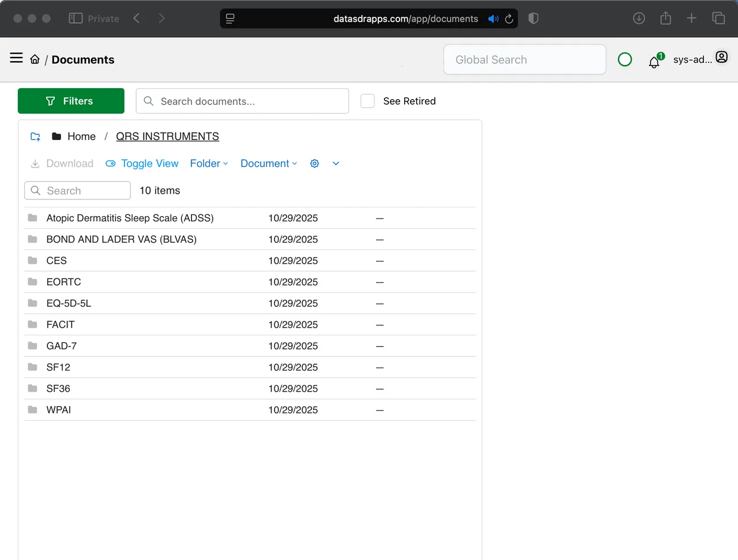Click the green Filters button
Screen dimensions: 738x560
pyautogui.click(x=71, y=101)
